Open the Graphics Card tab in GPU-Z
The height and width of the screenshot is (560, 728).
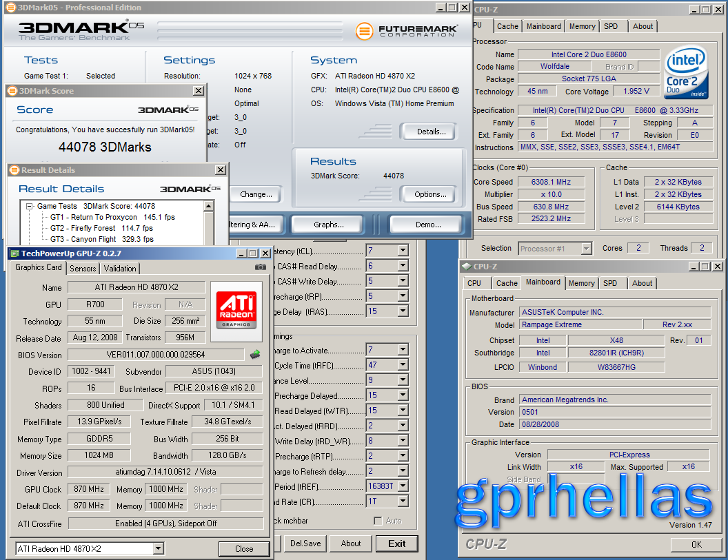(x=38, y=267)
